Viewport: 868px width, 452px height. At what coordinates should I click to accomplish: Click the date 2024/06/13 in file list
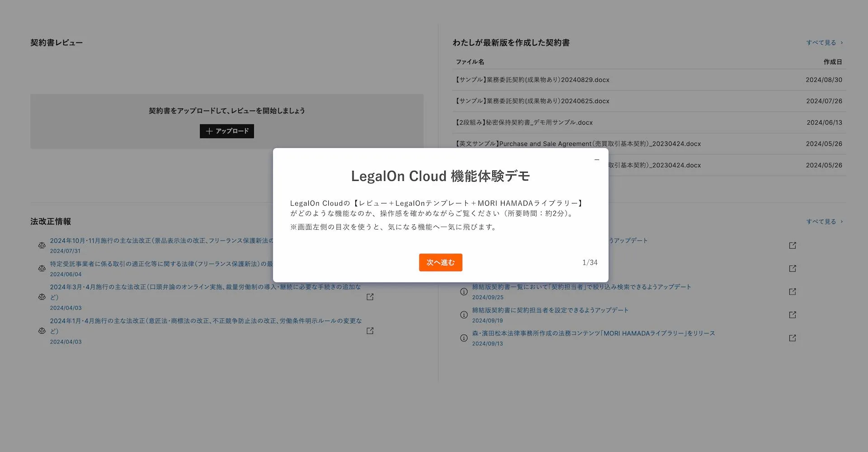pos(824,122)
